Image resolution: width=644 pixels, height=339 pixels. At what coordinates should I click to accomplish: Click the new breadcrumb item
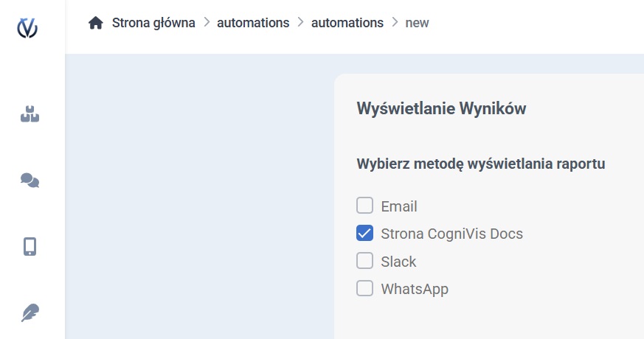(417, 23)
